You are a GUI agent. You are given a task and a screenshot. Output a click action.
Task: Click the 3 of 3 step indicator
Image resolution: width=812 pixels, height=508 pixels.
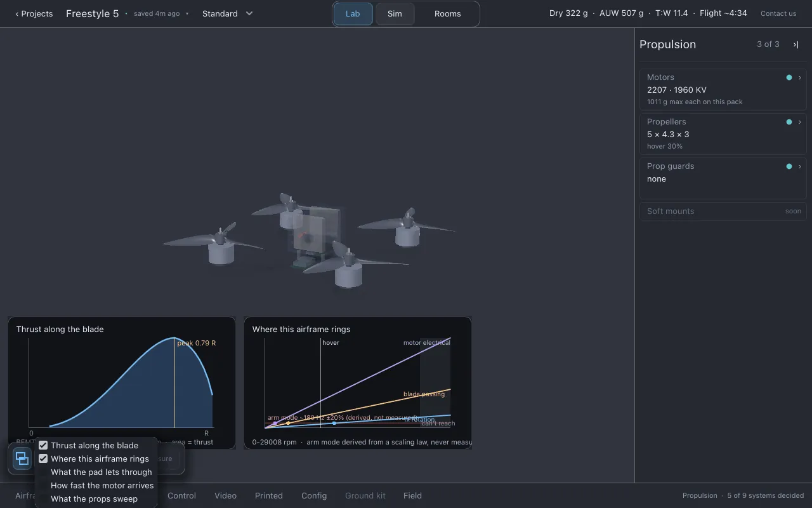[768, 44]
